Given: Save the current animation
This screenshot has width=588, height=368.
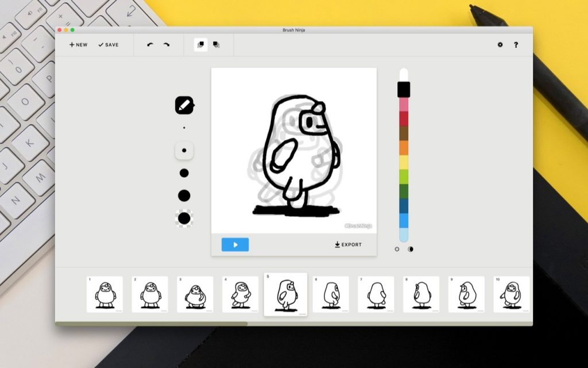Looking at the screenshot, I should [x=109, y=44].
